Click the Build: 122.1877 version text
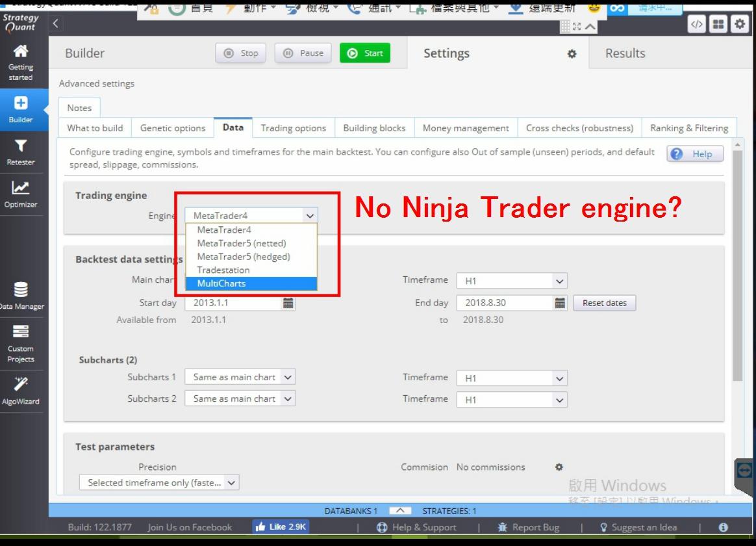This screenshot has width=756, height=546. [99, 527]
